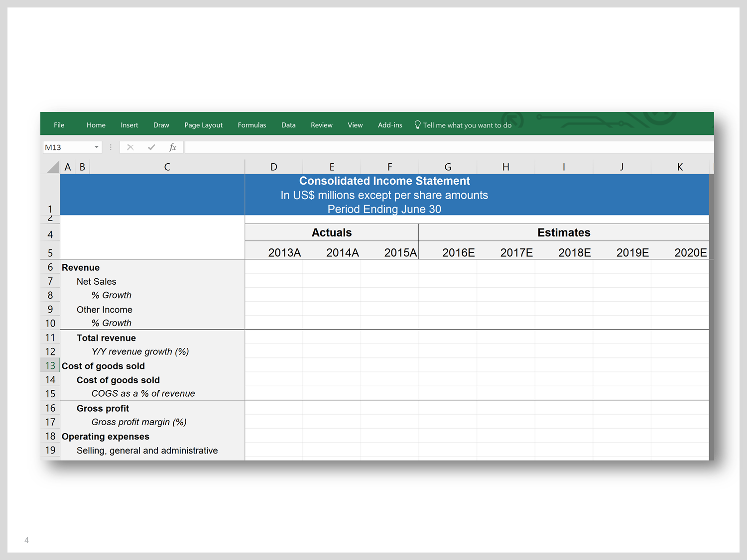Select column J header
This screenshot has width=747, height=560.
click(622, 167)
